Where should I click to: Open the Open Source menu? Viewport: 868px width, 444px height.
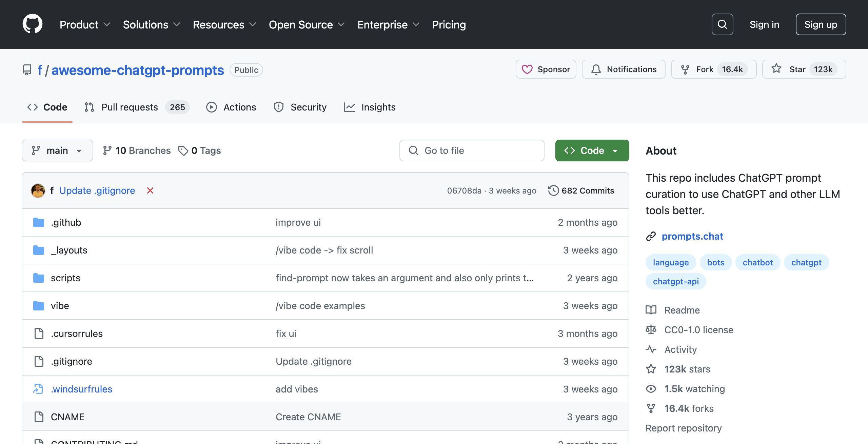pyautogui.click(x=307, y=25)
